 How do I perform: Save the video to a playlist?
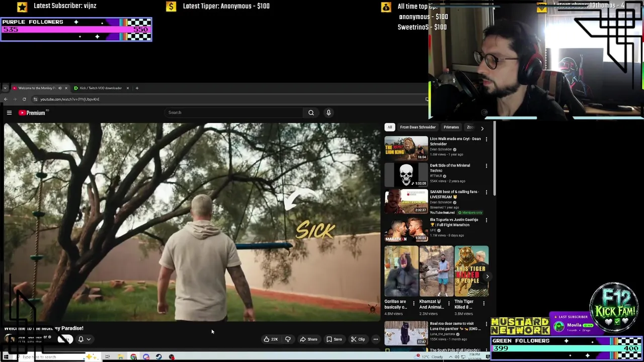[334, 339]
